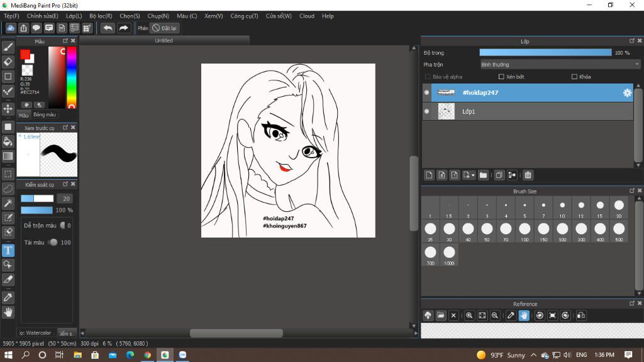Enable the Xén bớt clipping checkbox
This screenshot has height=362, width=644.
click(x=501, y=77)
